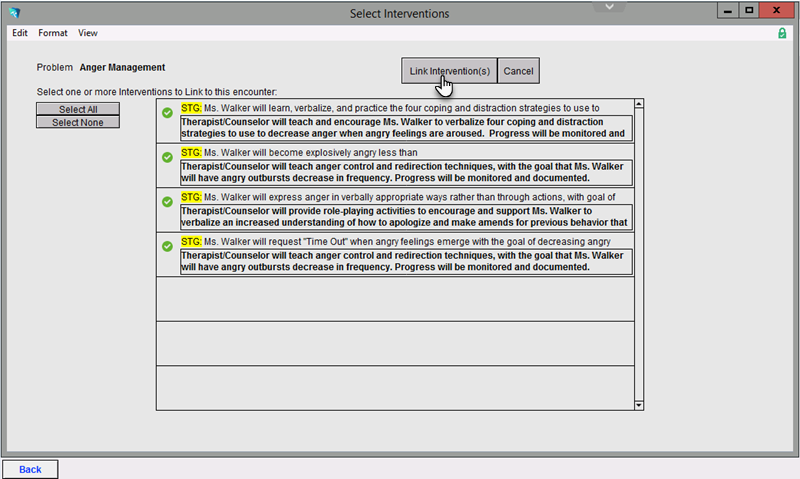Click STG text about explosively angry less than

pyautogui.click(x=299, y=153)
